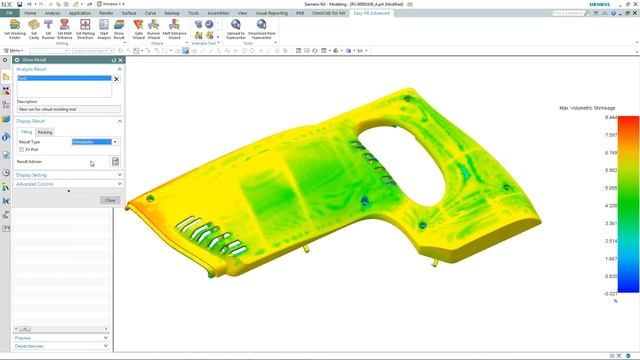This screenshot has height=360, width=640.
Task: Click the dialog more-options arrow above Close
Action: tap(69, 191)
